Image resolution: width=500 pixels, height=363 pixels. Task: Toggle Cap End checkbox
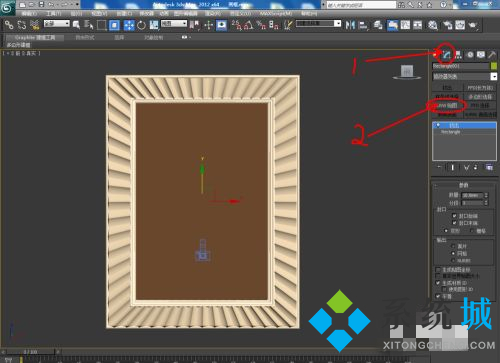click(x=454, y=223)
